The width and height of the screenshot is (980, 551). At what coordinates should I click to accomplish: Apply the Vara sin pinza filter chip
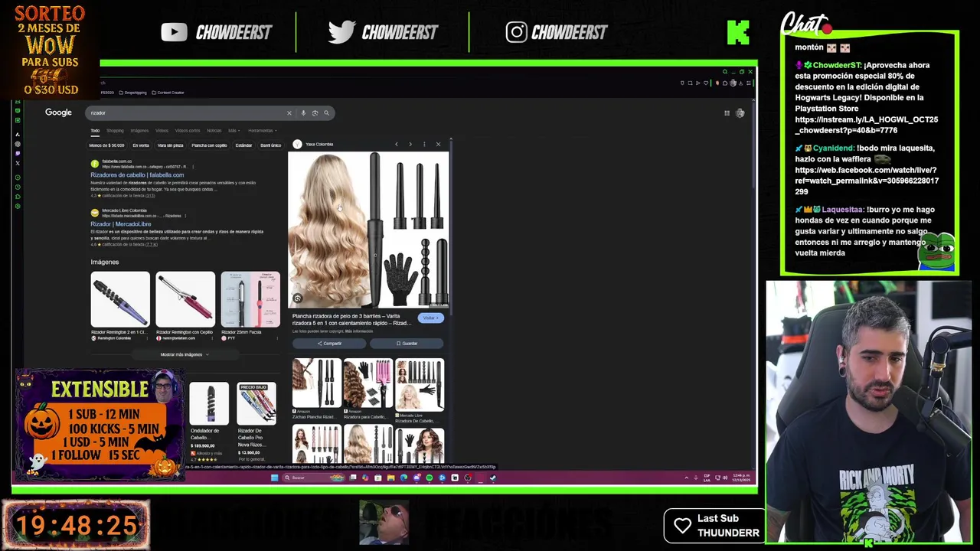coord(170,145)
